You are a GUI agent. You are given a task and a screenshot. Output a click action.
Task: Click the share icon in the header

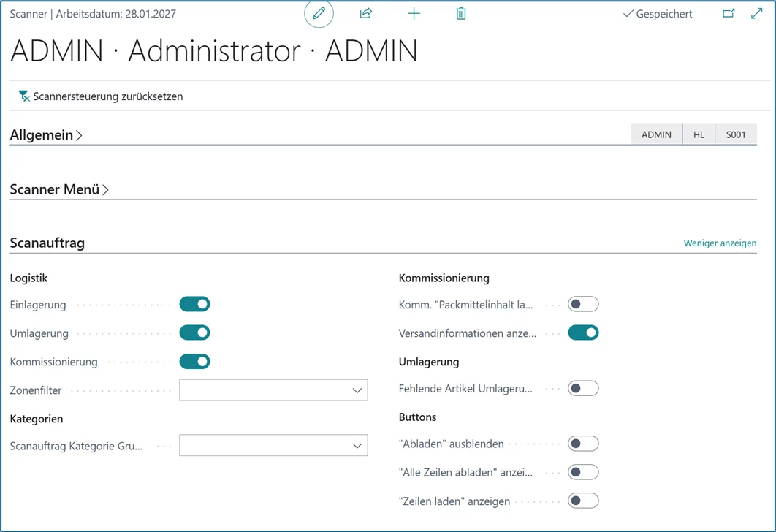[x=366, y=14]
